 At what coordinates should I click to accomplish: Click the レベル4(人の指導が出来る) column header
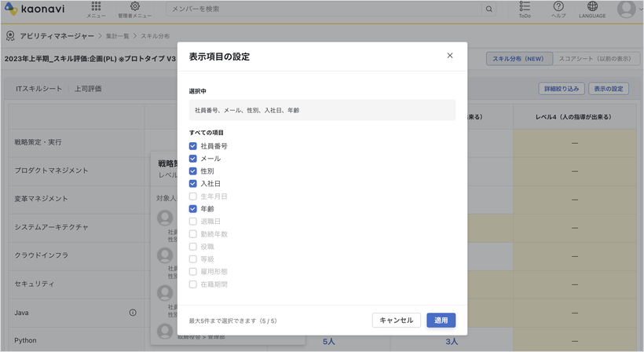(574, 117)
